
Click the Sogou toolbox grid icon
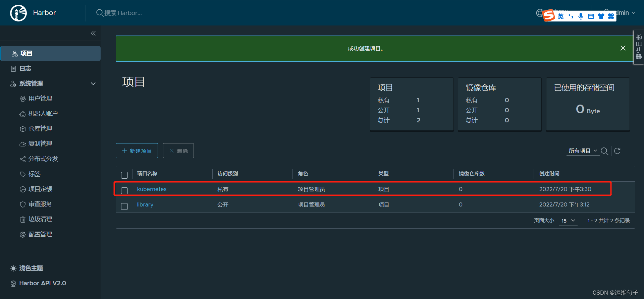[x=611, y=16]
